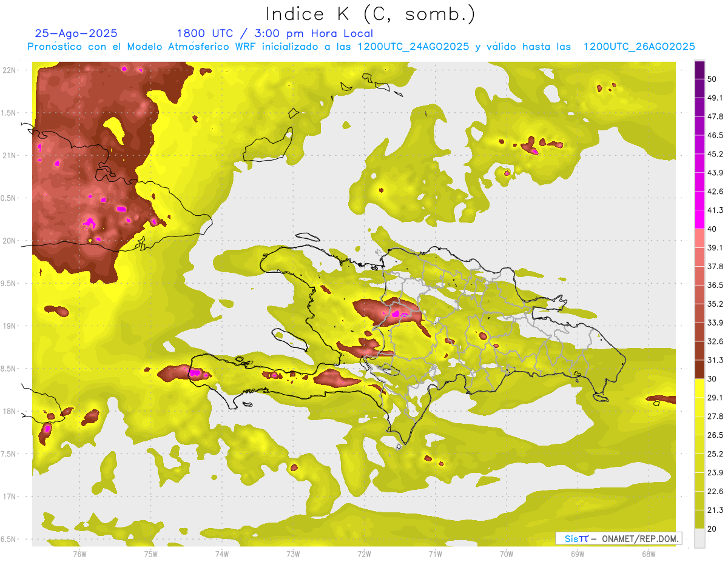Click the map title 'Indice K (C, somb.)'
Viewport: 728px width, 562px height.
370,14
